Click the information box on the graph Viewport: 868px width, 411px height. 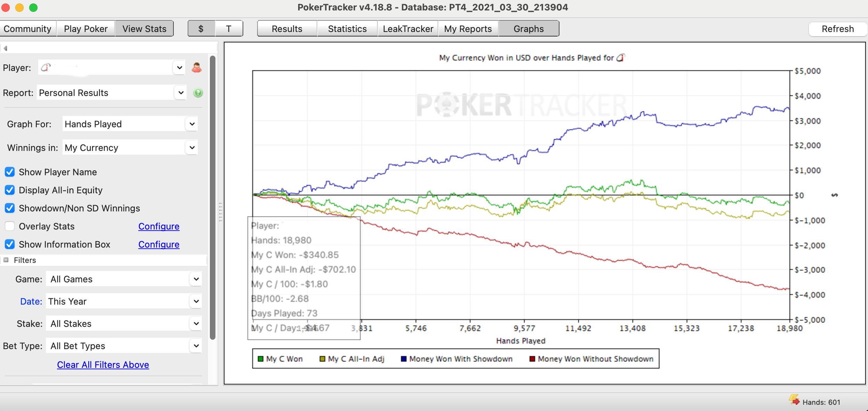coord(304,278)
